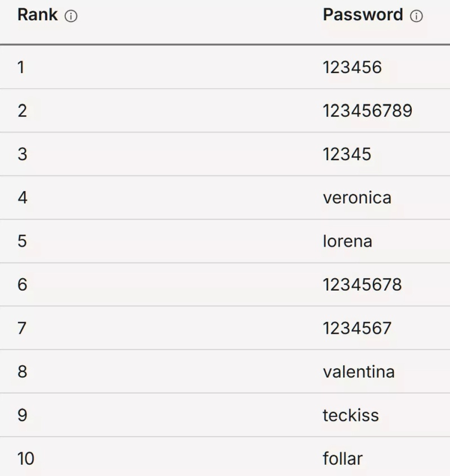Select the password entry "123456789"
Viewport: 450px width, 476px height.
(x=367, y=111)
